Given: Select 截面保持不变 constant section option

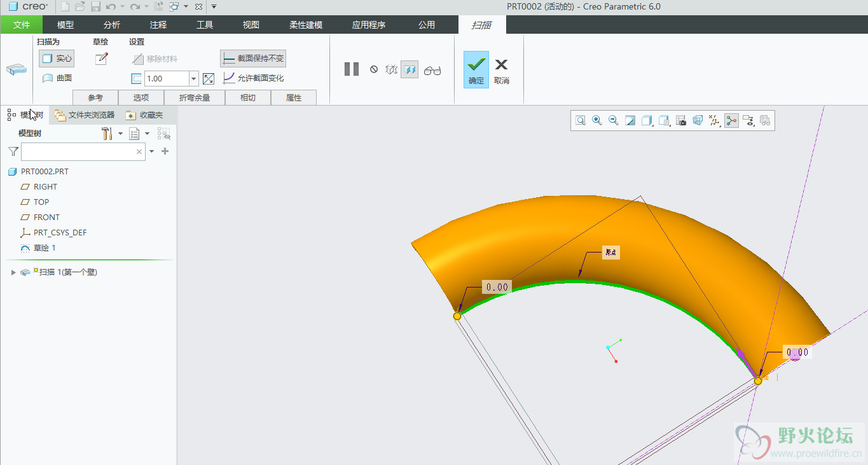Looking at the screenshot, I should click(254, 59).
